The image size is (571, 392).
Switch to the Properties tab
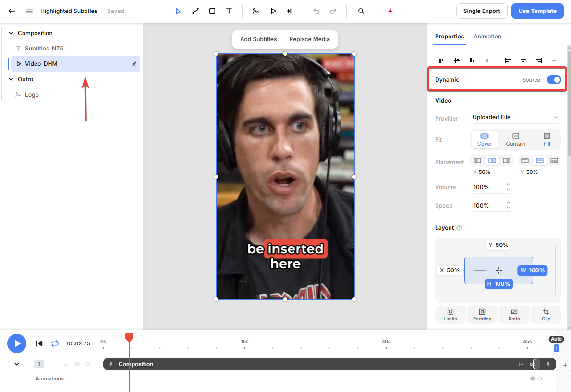click(x=450, y=37)
